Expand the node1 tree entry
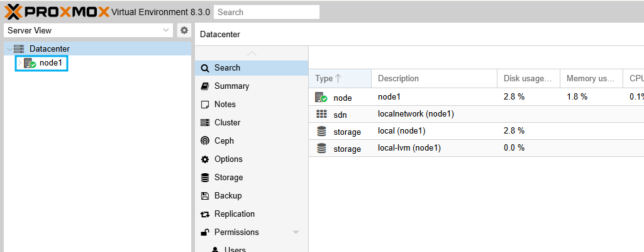 19,63
